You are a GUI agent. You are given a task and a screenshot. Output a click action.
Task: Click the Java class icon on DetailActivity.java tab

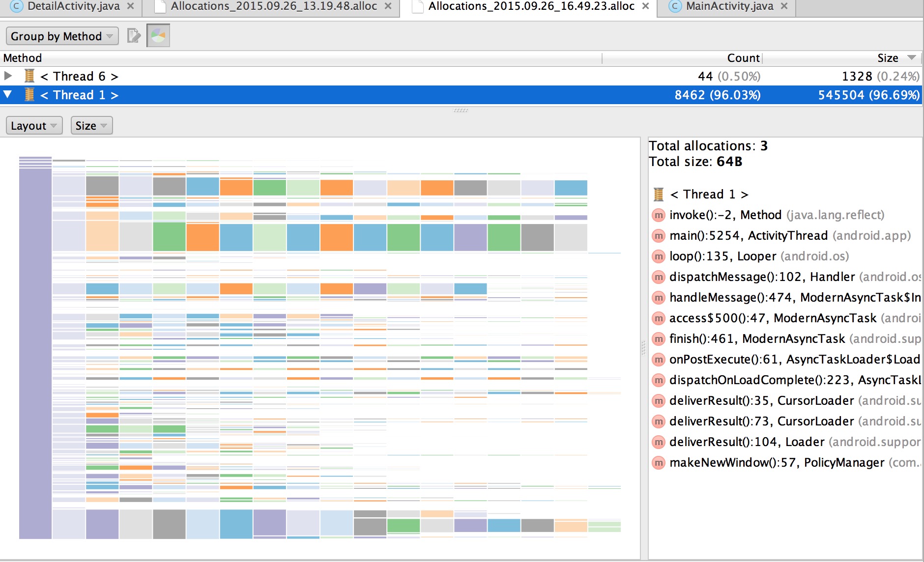pos(17,6)
